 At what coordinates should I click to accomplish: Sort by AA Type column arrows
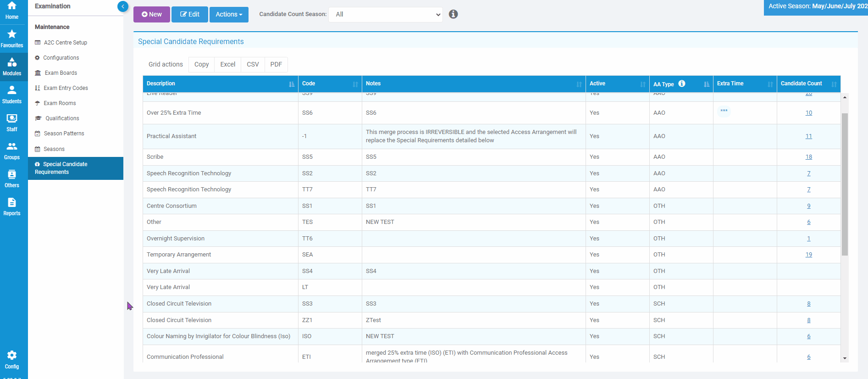coord(707,84)
